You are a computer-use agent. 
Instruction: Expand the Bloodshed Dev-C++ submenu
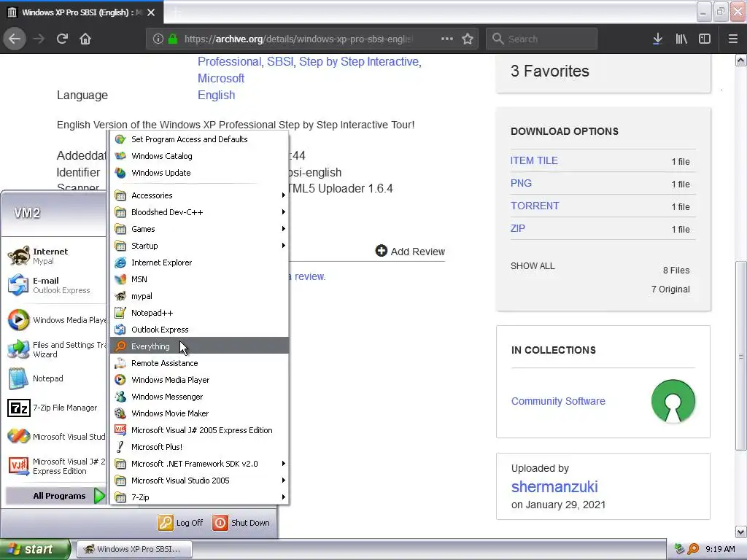pos(200,212)
